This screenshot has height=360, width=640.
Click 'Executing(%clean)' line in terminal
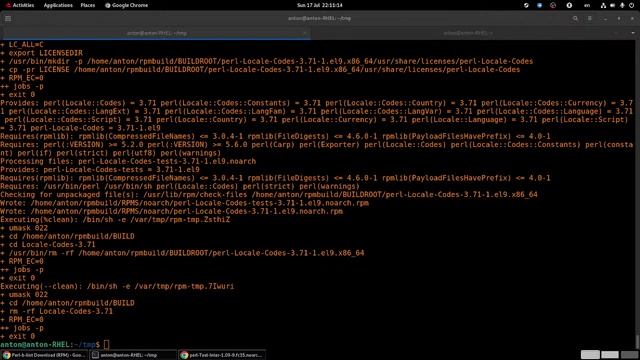coord(115,220)
